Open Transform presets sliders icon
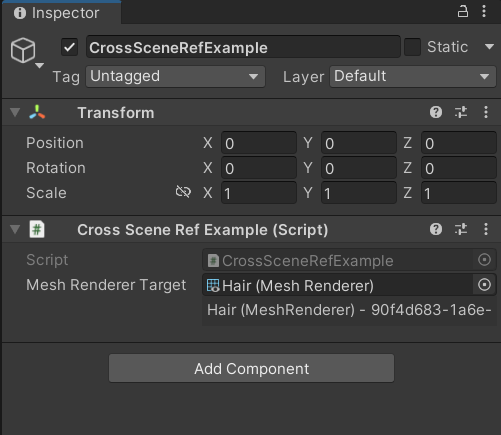Image resolution: width=501 pixels, height=435 pixels. click(461, 112)
